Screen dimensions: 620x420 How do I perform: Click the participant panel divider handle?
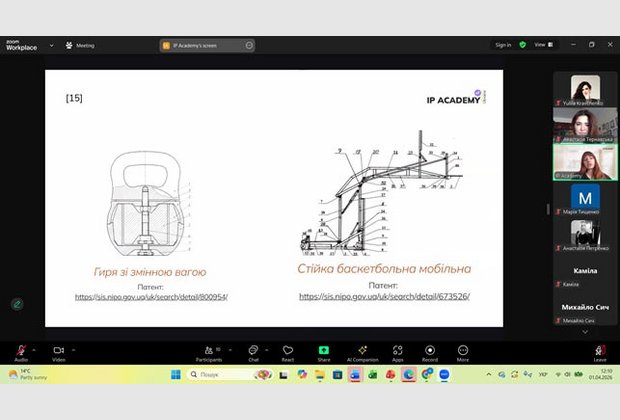(548, 209)
